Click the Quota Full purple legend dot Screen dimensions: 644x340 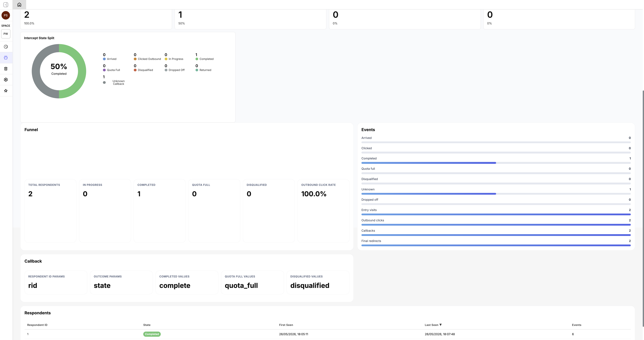[x=104, y=70]
